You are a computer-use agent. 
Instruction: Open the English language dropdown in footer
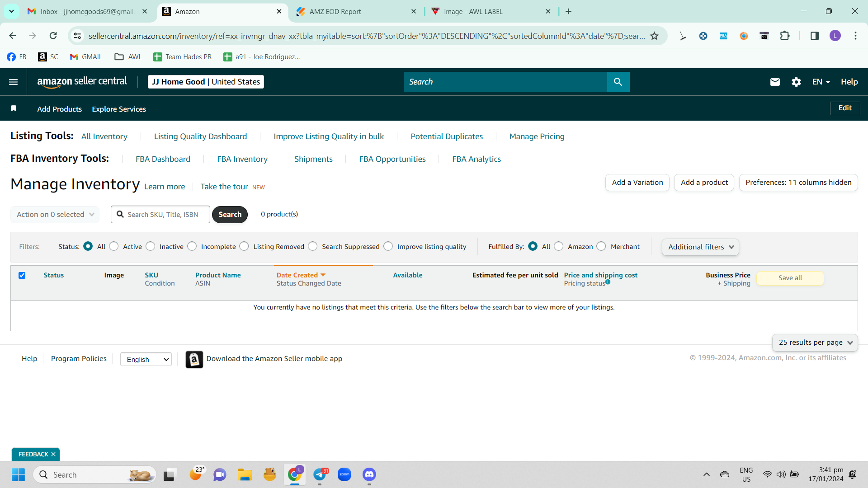(146, 359)
